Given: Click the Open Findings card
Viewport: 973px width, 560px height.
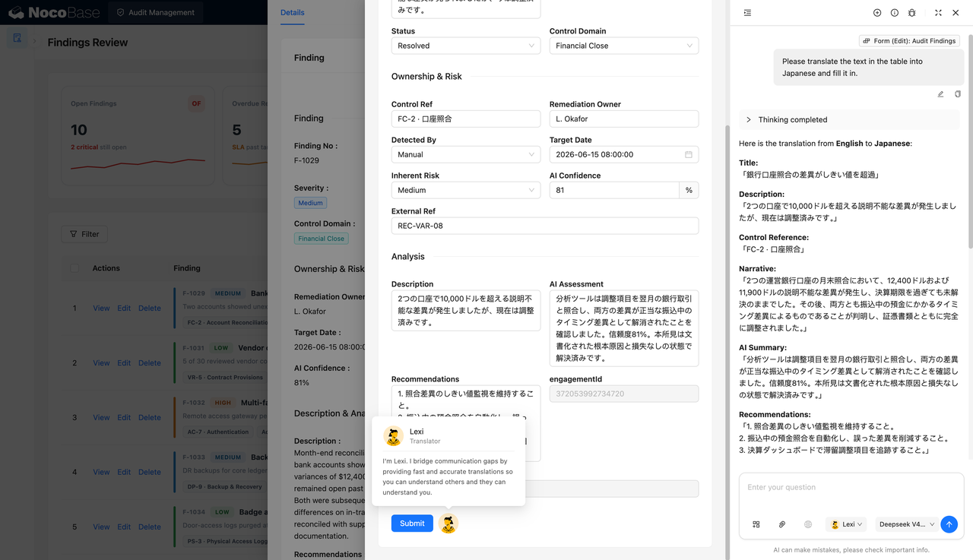Looking at the screenshot, I should pos(138,135).
